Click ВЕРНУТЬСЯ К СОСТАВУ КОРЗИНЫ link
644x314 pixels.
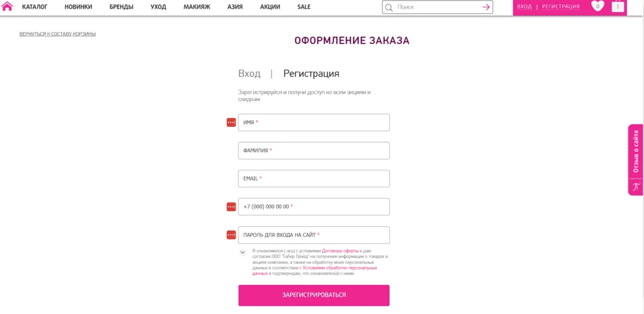point(57,34)
